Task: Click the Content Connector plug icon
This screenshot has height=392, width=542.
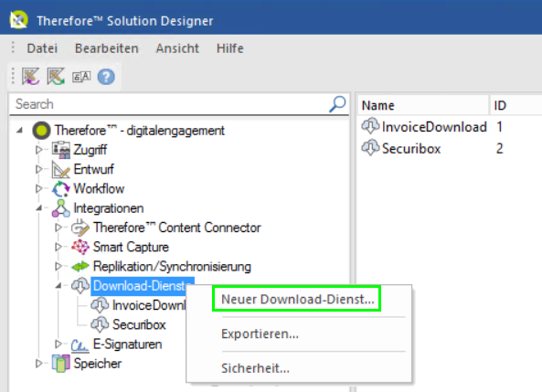Action: tap(80, 228)
